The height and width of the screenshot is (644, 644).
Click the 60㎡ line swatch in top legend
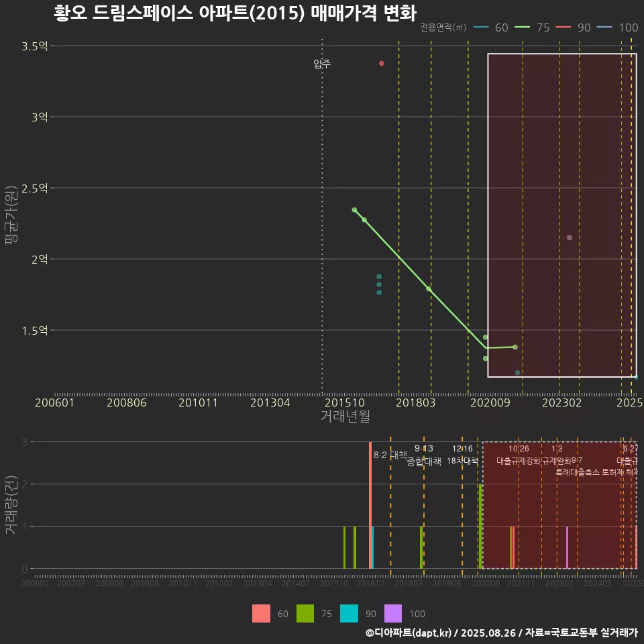tap(481, 28)
